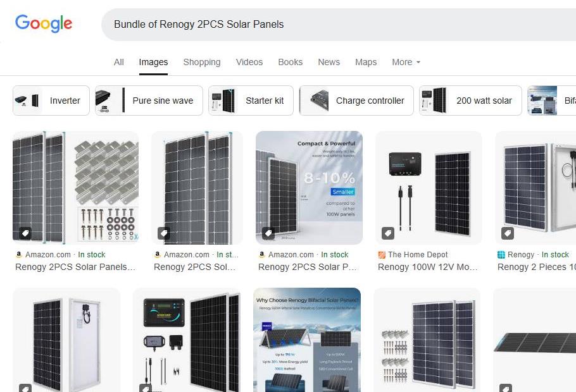The height and width of the screenshot is (392, 576).
Task: Select the Starter kit filter chip
Action: pyautogui.click(x=251, y=101)
